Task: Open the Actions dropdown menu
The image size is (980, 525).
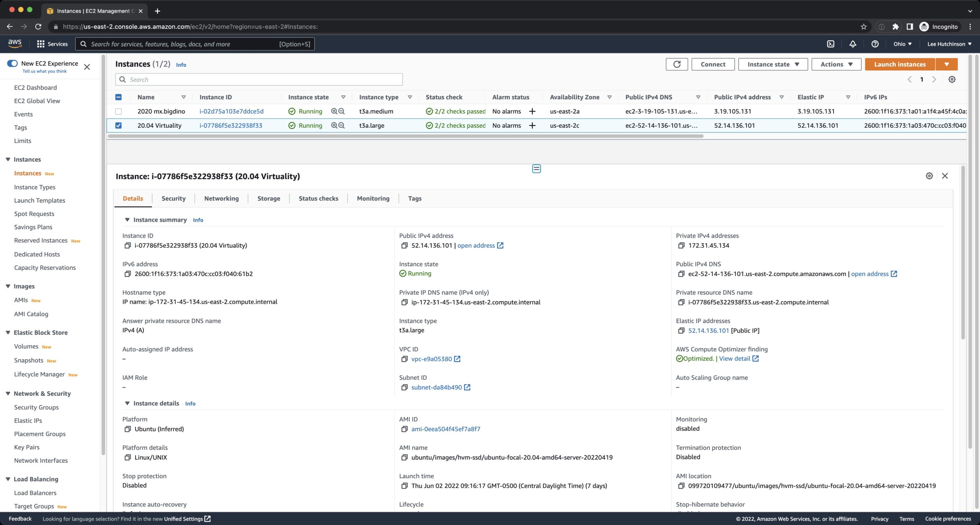Action: click(x=836, y=64)
